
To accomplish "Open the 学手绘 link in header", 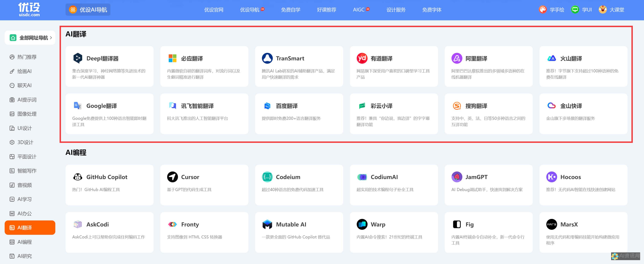I will coord(551,9).
